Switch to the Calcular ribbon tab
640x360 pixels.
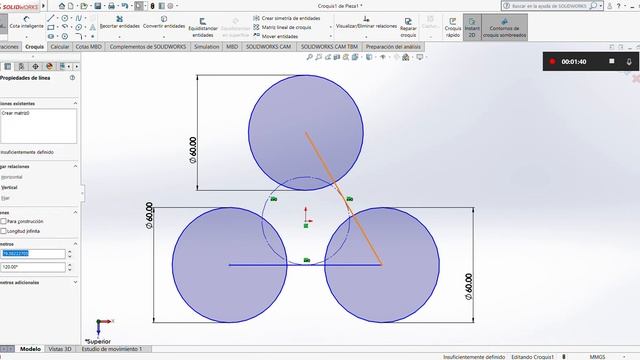(60, 47)
